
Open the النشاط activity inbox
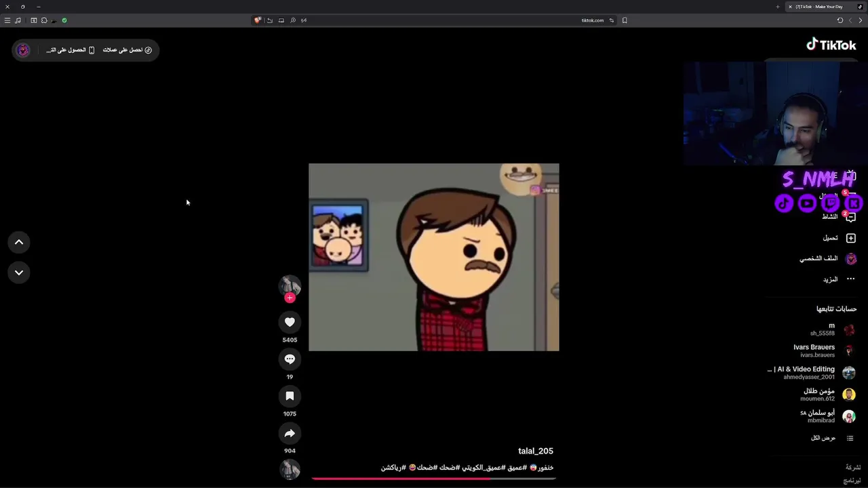pos(838,217)
